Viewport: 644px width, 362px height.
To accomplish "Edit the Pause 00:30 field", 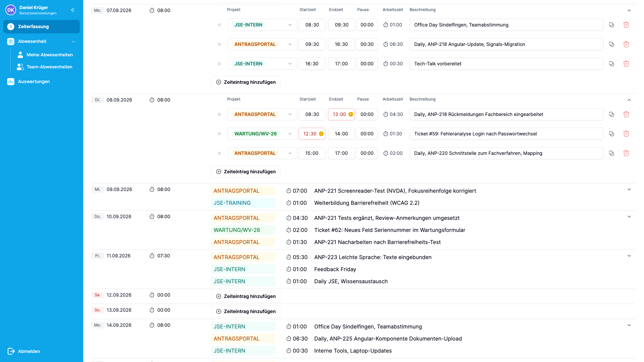I will pyautogui.click(x=367, y=44).
